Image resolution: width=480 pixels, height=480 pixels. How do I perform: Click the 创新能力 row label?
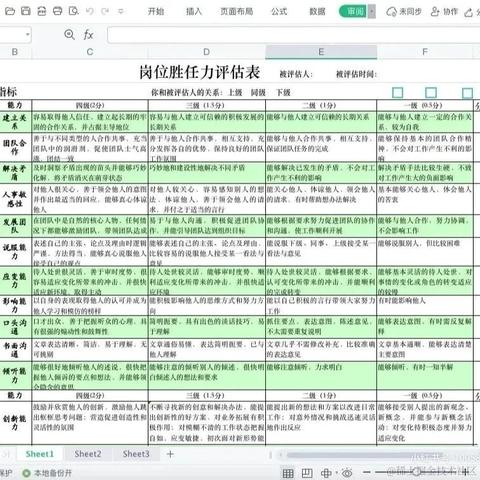(15, 423)
